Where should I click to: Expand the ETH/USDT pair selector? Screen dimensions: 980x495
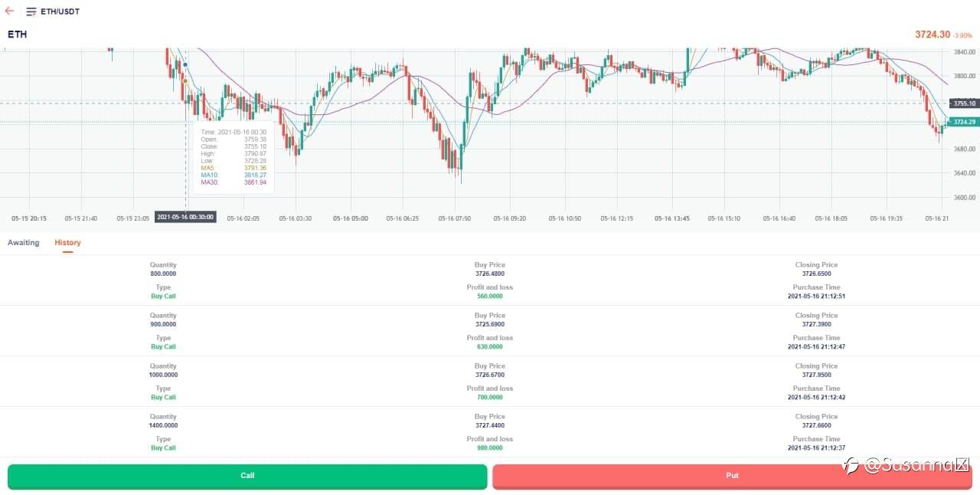point(62,12)
